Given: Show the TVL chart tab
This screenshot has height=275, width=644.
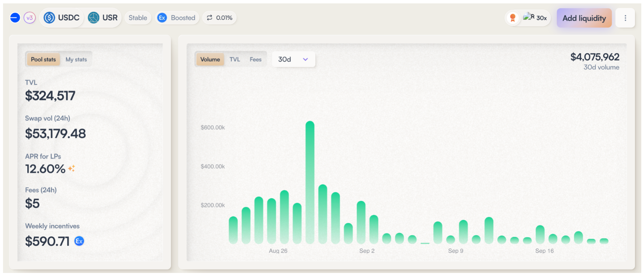Looking at the screenshot, I should click(x=235, y=59).
